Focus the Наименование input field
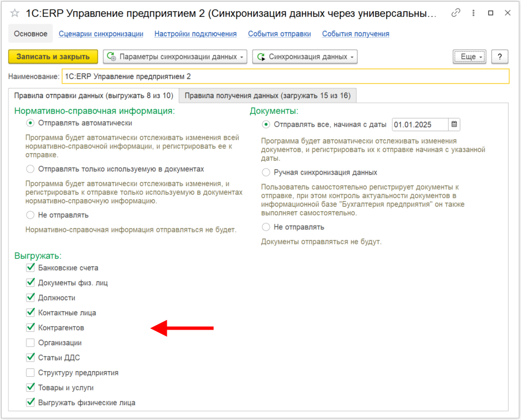This screenshot has width=521, height=420. (285, 76)
